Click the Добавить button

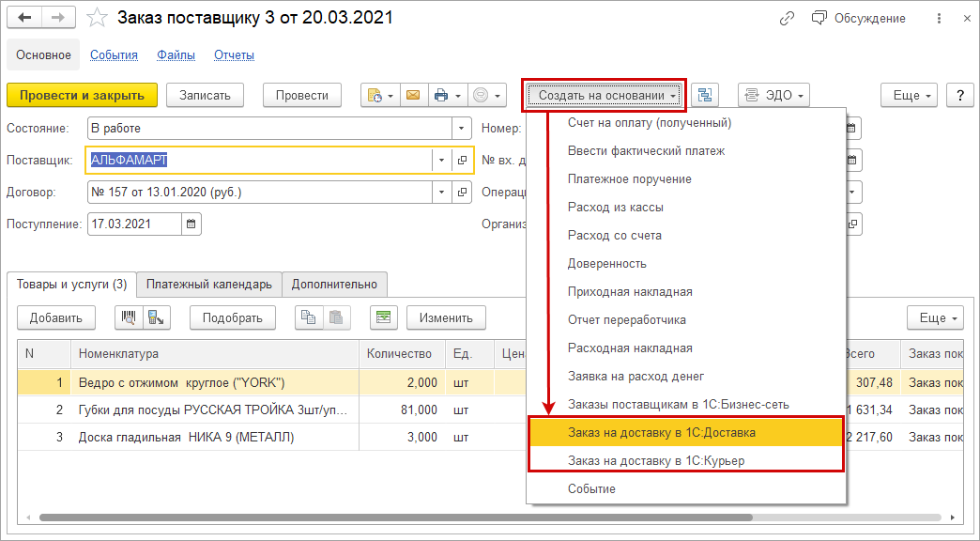(x=56, y=318)
